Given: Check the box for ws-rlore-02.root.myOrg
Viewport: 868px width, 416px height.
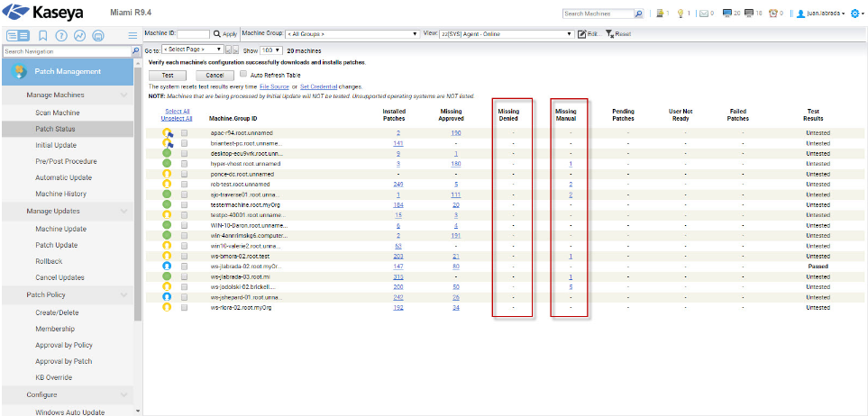Looking at the screenshot, I should click(x=185, y=308).
